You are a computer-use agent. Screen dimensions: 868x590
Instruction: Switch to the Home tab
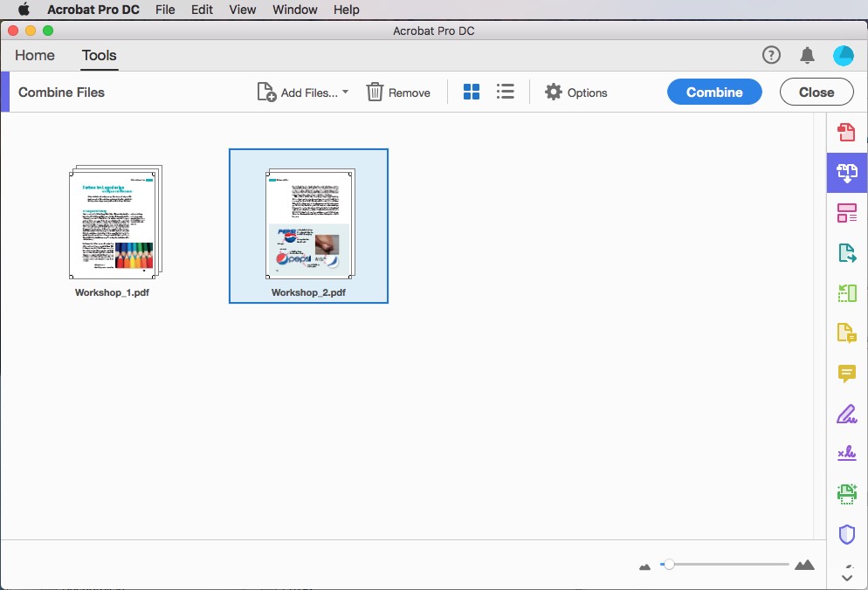coord(35,55)
